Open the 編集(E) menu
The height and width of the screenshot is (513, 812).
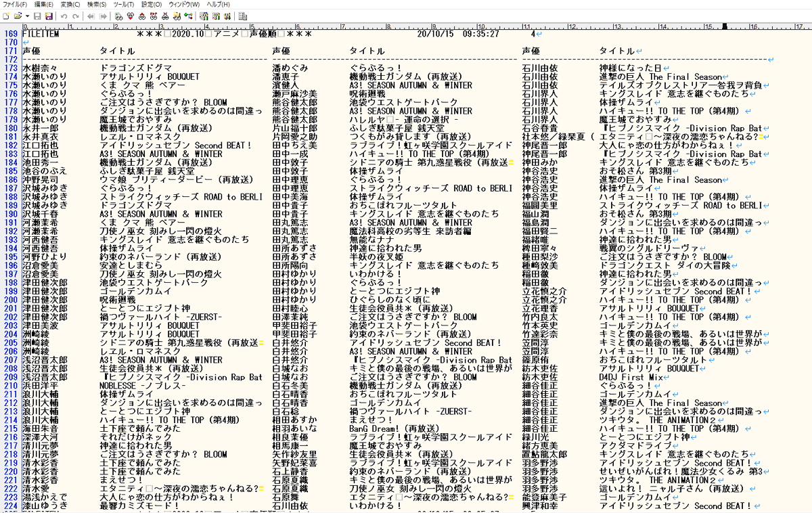(43, 4)
